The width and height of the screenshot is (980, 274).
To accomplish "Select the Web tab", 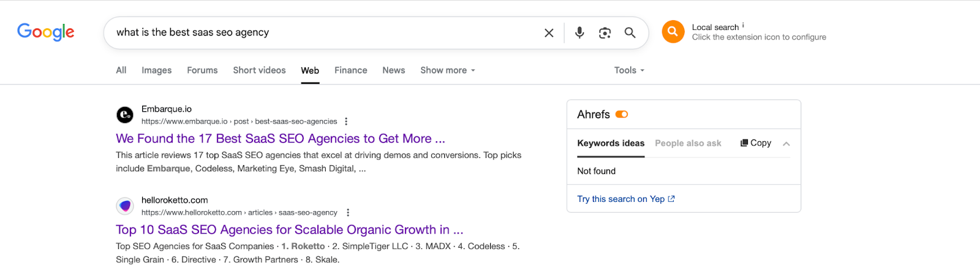I will point(310,70).
